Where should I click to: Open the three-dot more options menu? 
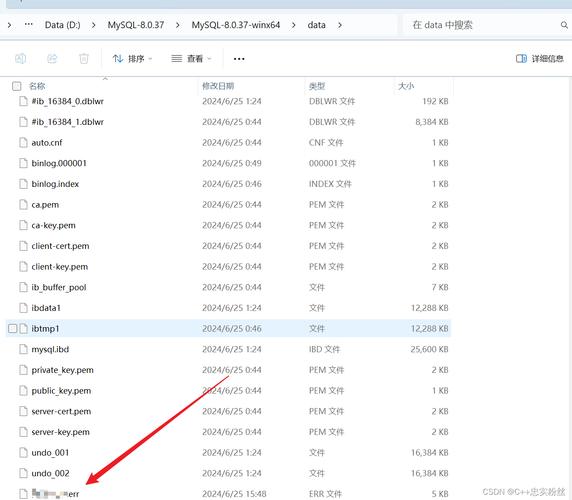239,59
